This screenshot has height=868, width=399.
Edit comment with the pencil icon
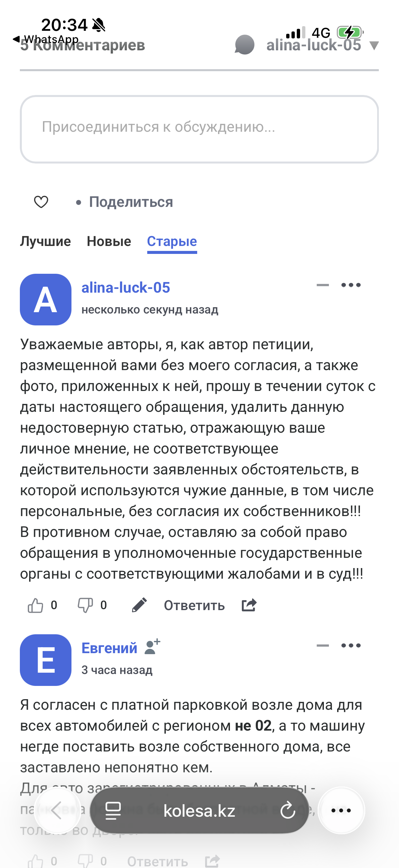(139, 605)
